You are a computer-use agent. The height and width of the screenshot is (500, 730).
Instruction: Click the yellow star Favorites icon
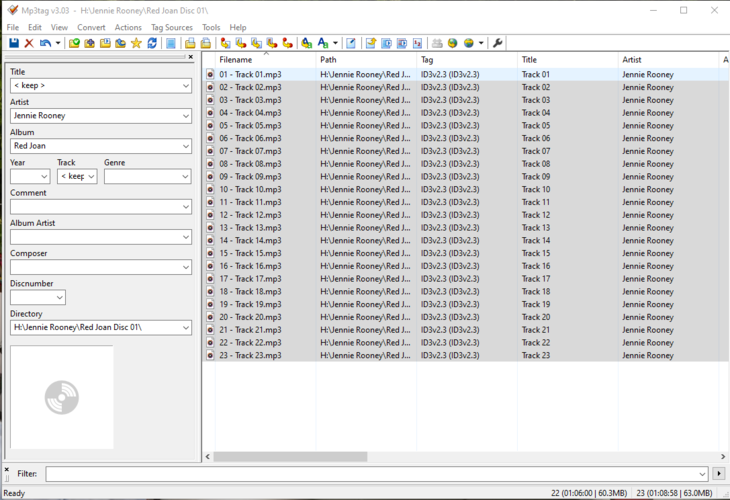point(136,43)
